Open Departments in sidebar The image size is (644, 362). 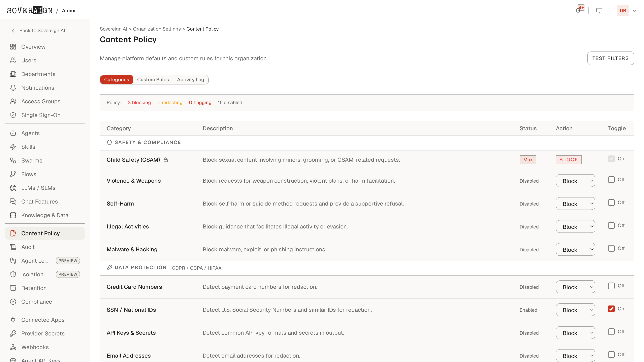click(x=45, y=74)
